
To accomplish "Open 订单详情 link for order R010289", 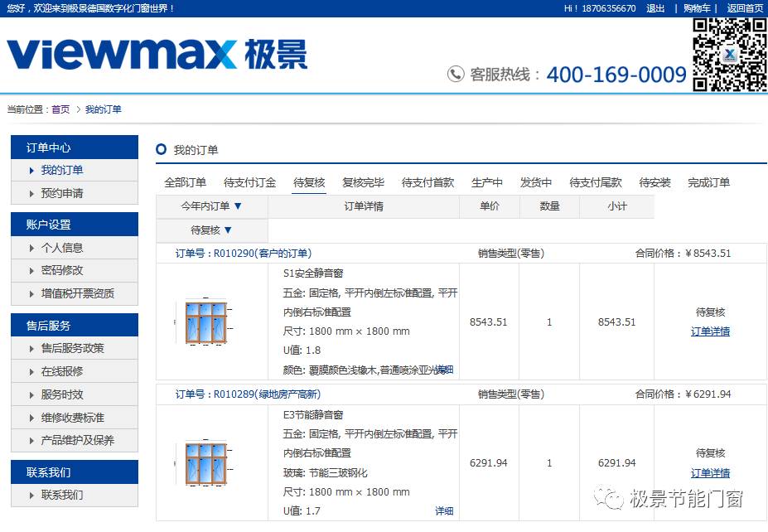I will click(x=710, y=473).
